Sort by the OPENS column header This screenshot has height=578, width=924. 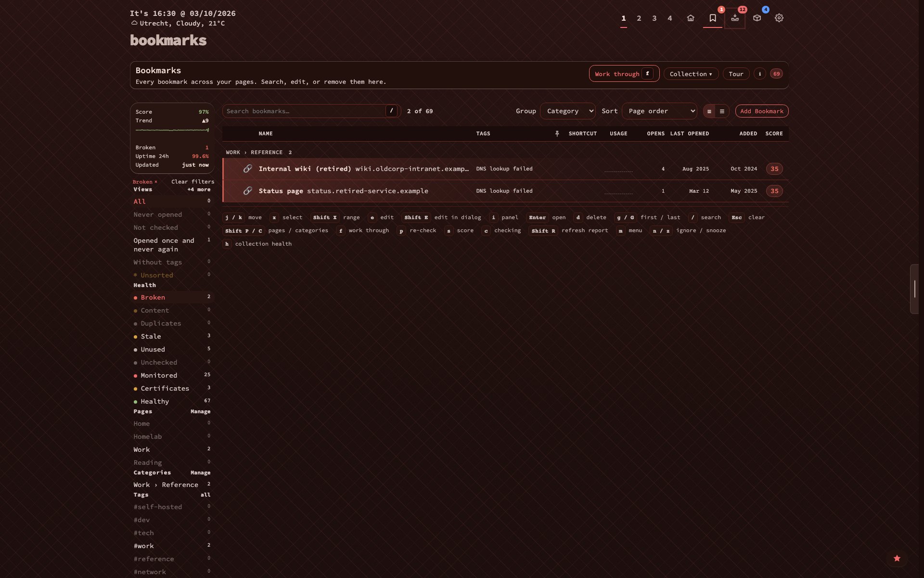tap(655, 133)
